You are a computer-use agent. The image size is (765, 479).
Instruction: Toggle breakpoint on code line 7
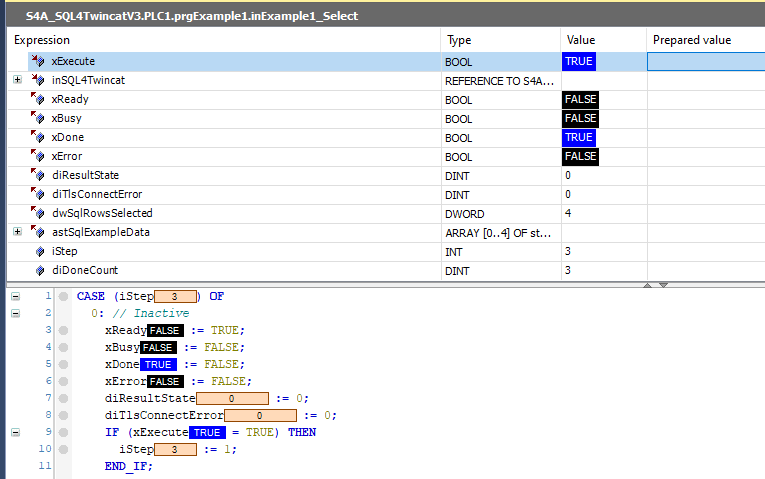pyautogui.click(x=63, y=399)
